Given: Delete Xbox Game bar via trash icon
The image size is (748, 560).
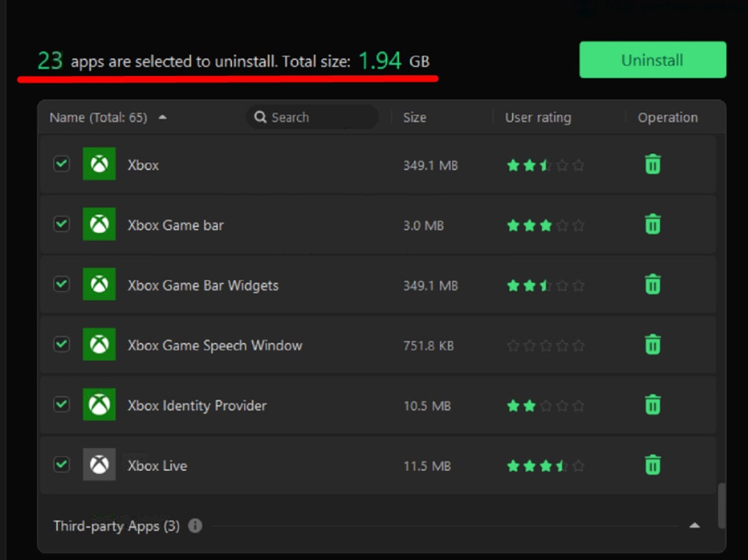Looking at the screenshot, I should click(x=653, y=224).
